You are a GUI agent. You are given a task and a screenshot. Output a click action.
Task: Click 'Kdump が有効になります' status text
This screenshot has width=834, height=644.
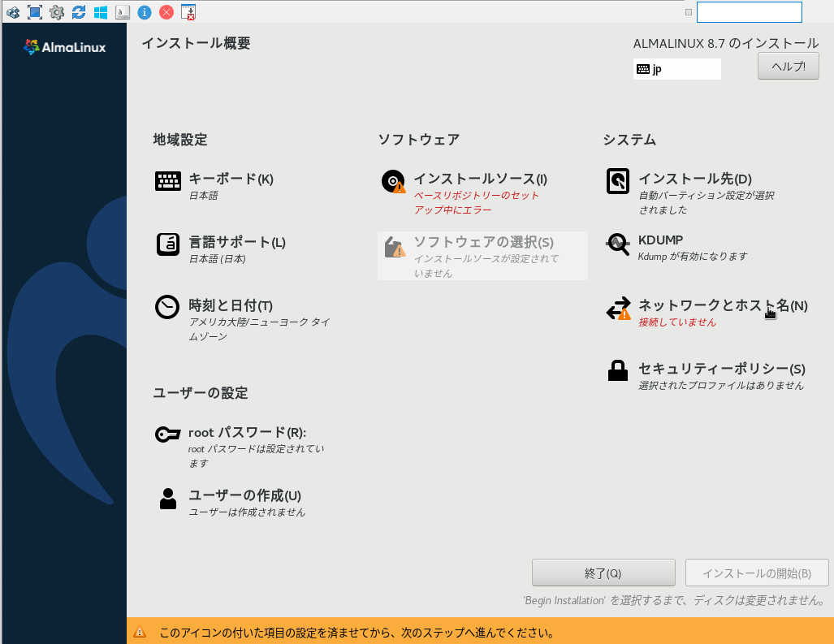click(x=693, y=257)
